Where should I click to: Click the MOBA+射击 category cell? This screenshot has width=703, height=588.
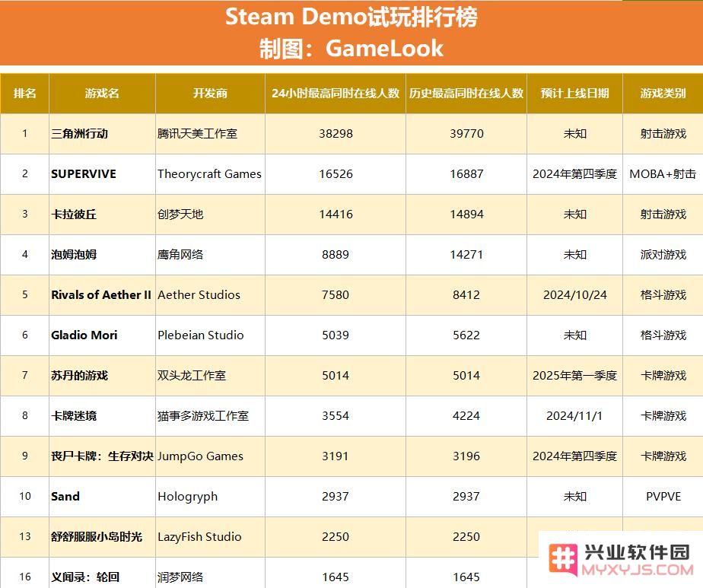(663, 174)
